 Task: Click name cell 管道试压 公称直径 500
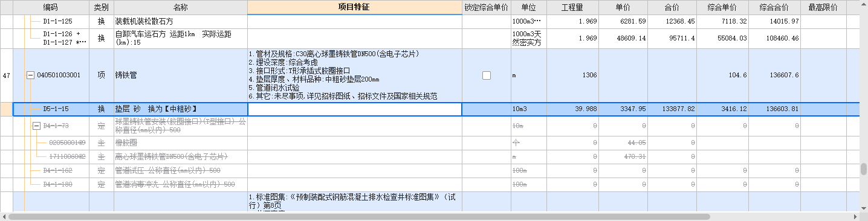click(181, 170)
